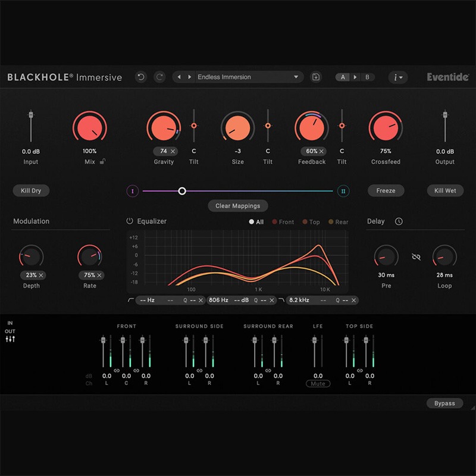Viewport: 476px width, 476px height.
Task: Click the Clear Mappings button
Action: pos(237,206)
